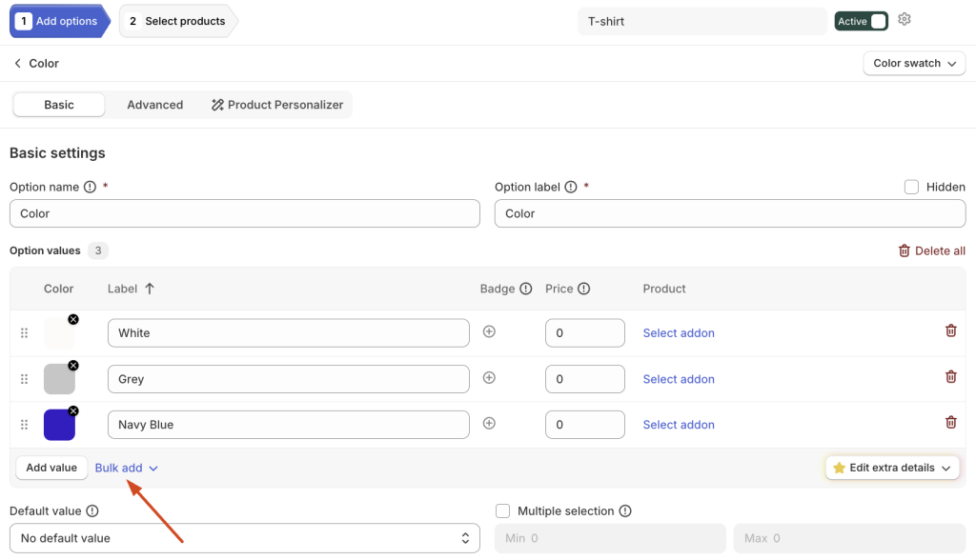Show the Option name info tooltip
The height and width of the screenshot is (560, 976).
(x=91, y=187)
